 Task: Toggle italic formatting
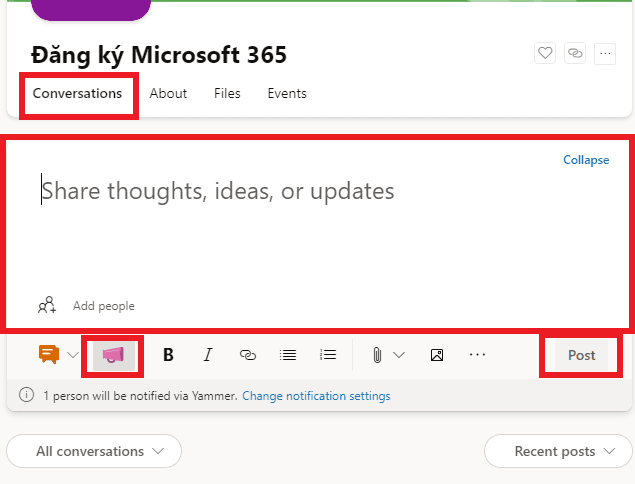click(208, 355)
